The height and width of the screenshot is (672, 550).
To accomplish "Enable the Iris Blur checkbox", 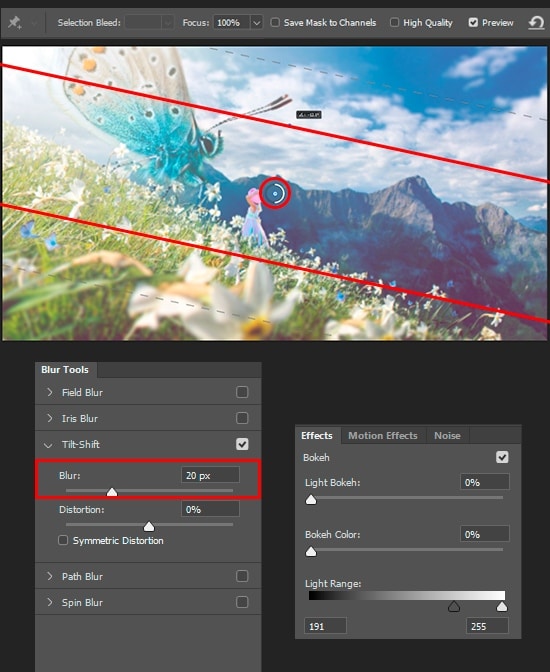I will tap(242, 418).
